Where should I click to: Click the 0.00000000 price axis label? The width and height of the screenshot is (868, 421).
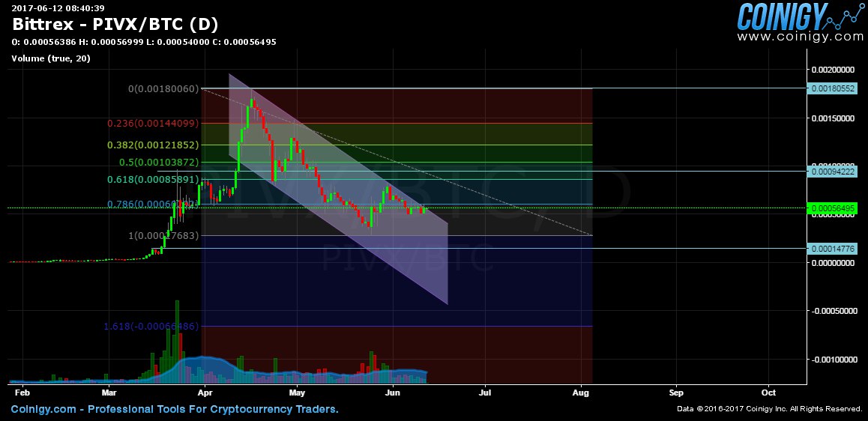[833, 263]
